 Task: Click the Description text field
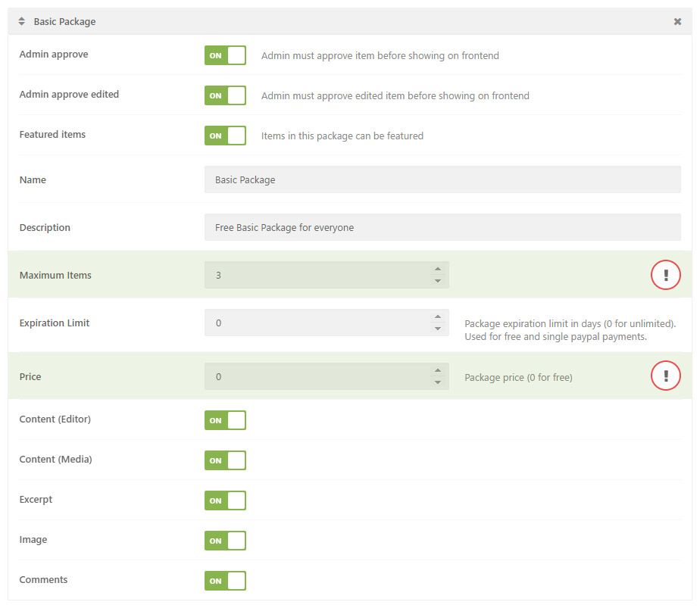(443, 227)
